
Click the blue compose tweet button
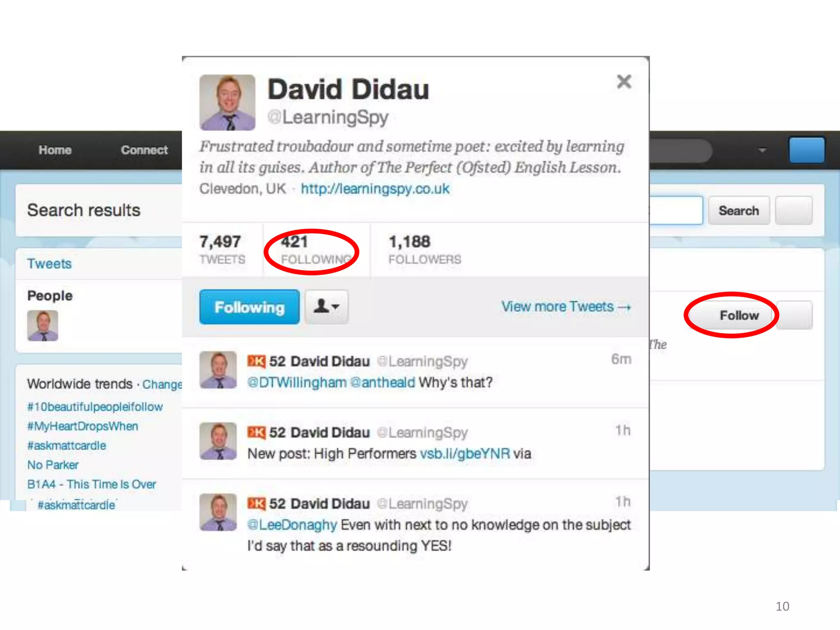(x=806, y=150)
